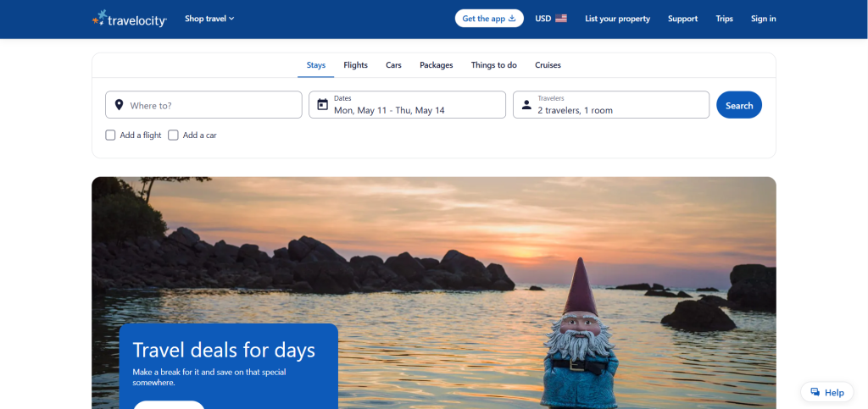Click the Where to? destination field
868x409 pixels.
click(203, 105)
